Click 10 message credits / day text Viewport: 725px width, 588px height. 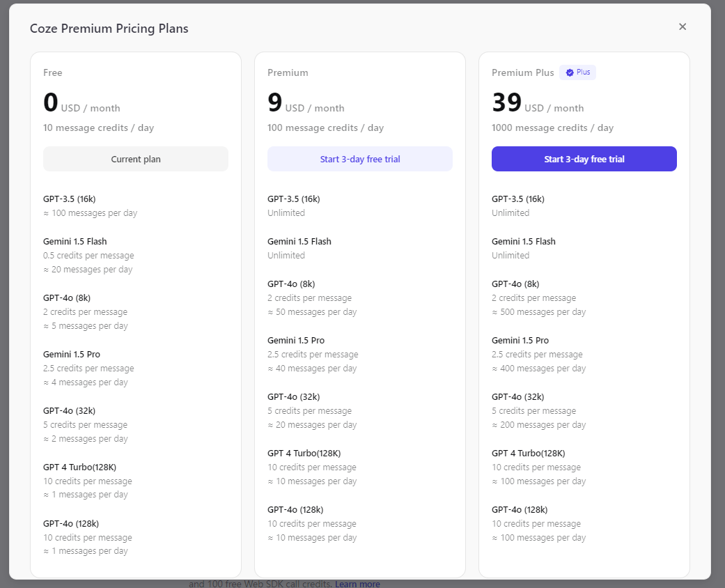tap(99, 127)
